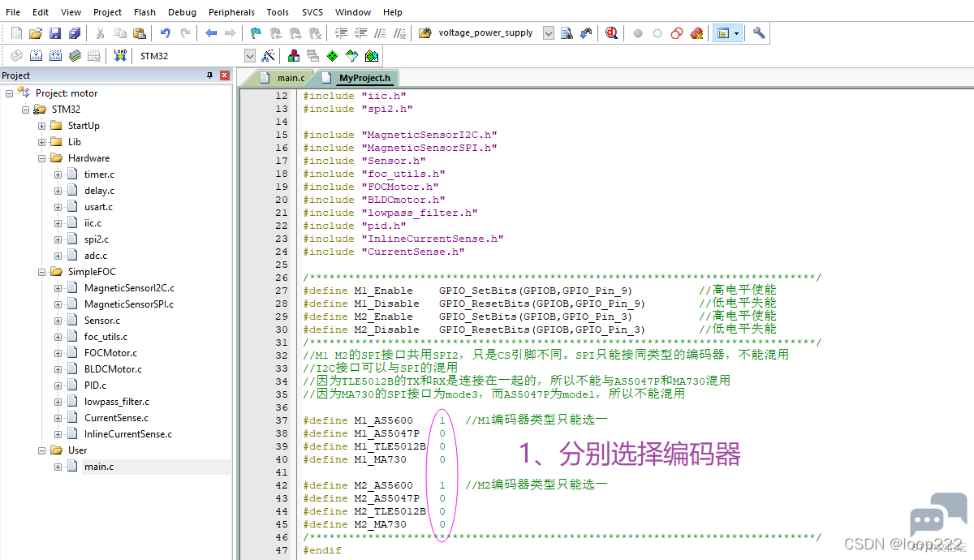
Task: Click the Download (LOAD) to flash icon
Action: [x=120, y=56]
